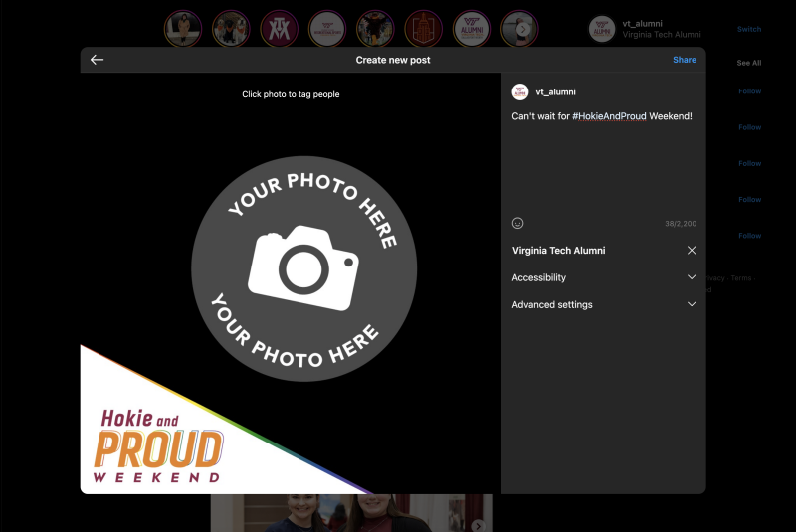Expand the Accessibility section

click(x=604, y=277)
